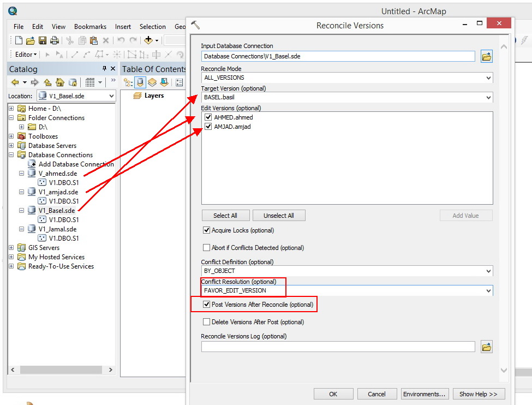Image resolution: width=532 pixels, height=405 pixels.
Task: Expand the Home - D:\ tree node
Action: point(11,108)
